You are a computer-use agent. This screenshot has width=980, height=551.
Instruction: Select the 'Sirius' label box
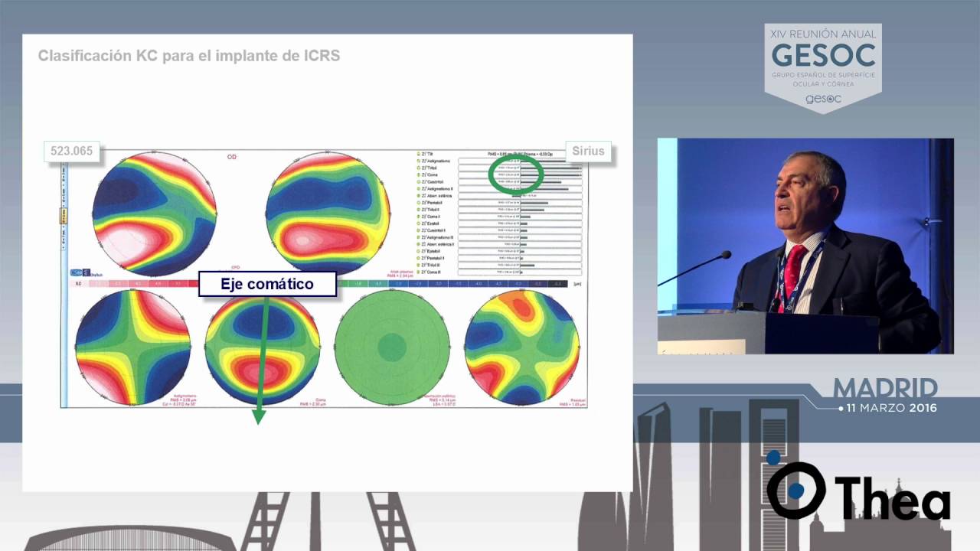click(588, 151)
